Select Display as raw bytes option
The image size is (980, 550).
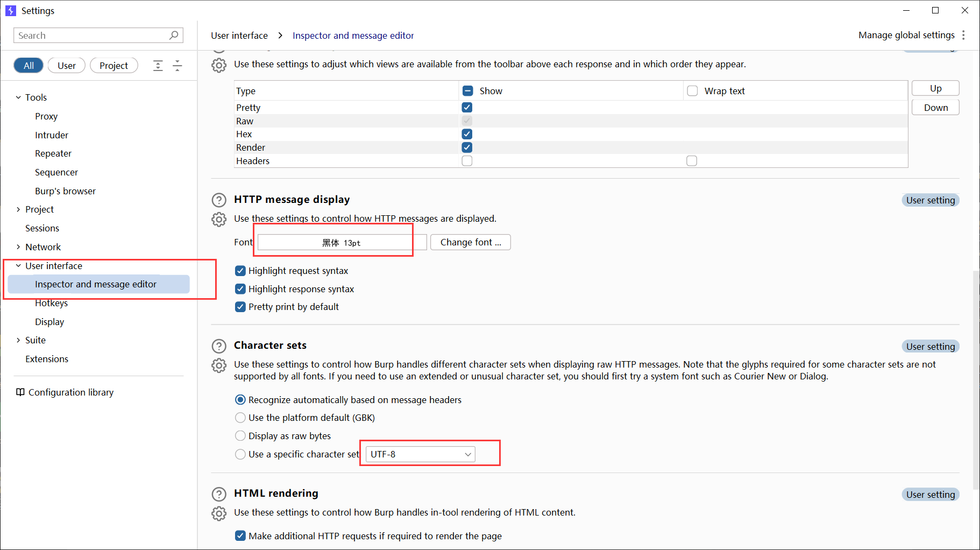[x=240, y=436]
